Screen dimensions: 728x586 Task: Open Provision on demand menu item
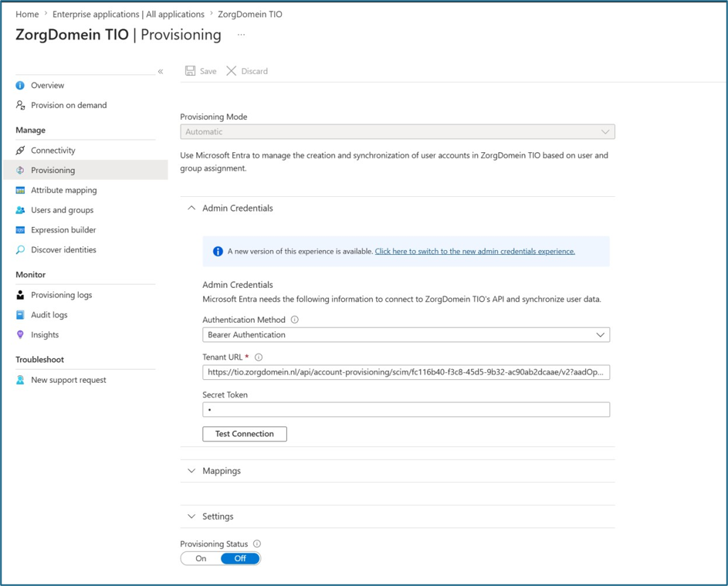point(69,106)
